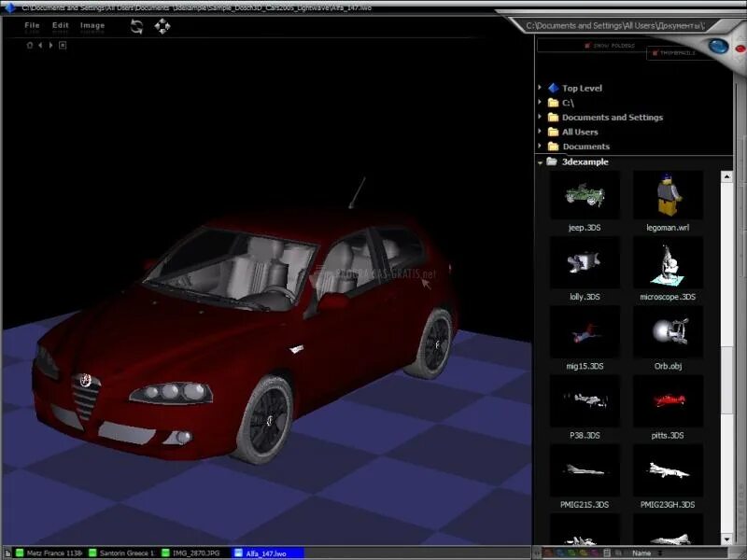The height and width of the screenshot is (560, 747).
Task: Click the Top Level label
Action: coord(582,88)
